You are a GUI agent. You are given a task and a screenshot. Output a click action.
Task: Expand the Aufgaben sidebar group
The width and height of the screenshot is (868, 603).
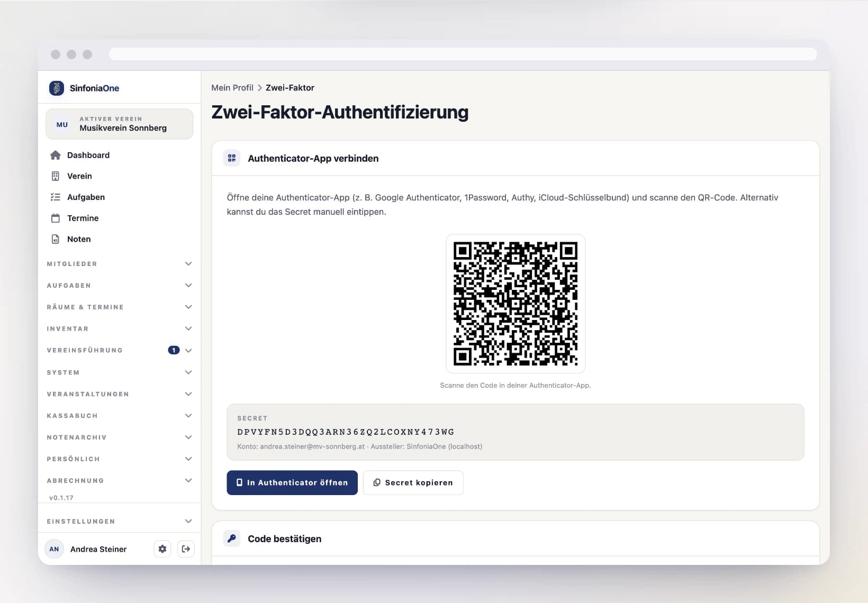pos(120,286)
